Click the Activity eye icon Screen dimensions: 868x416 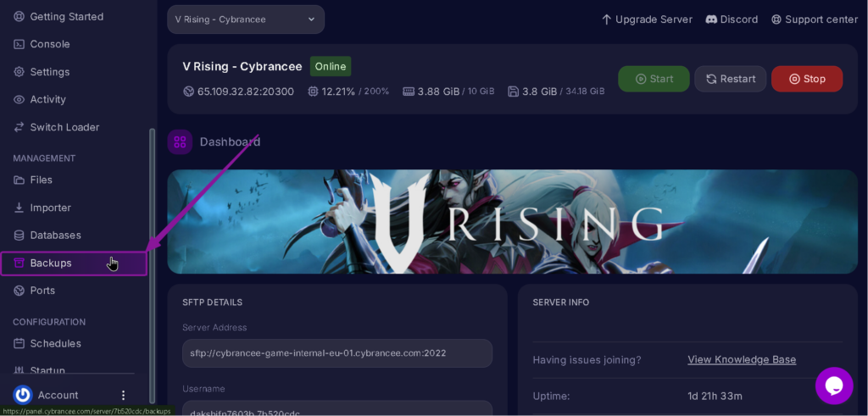click(x=19, y=100)
